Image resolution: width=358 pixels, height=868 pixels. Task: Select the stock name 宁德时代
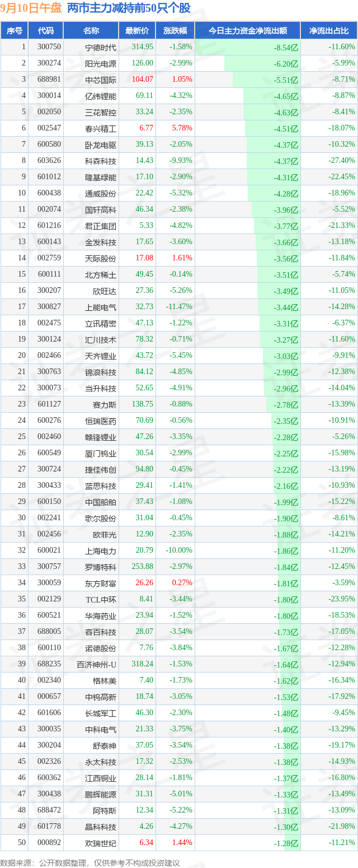coord(101,48)
